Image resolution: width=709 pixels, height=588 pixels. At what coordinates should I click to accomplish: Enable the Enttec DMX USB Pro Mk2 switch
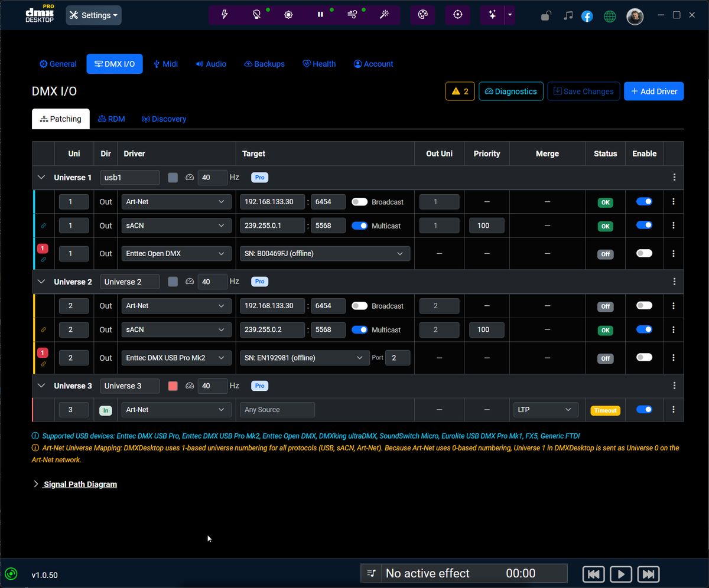(x=644, y=357)
